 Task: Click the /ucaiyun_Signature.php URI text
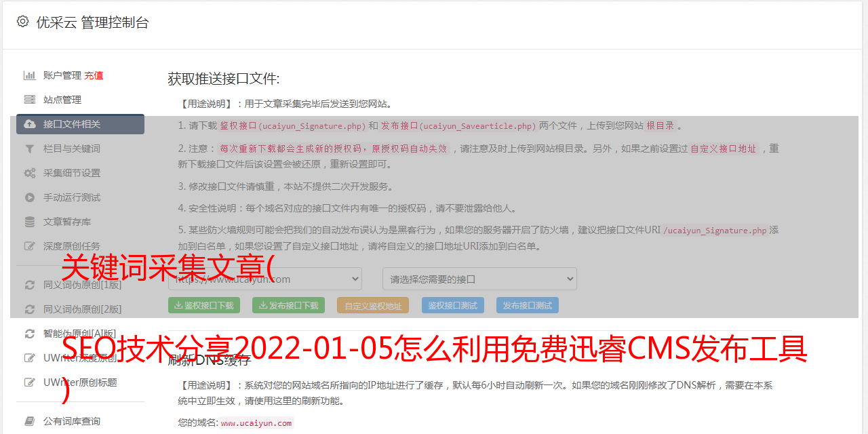(x=715, y=231)
